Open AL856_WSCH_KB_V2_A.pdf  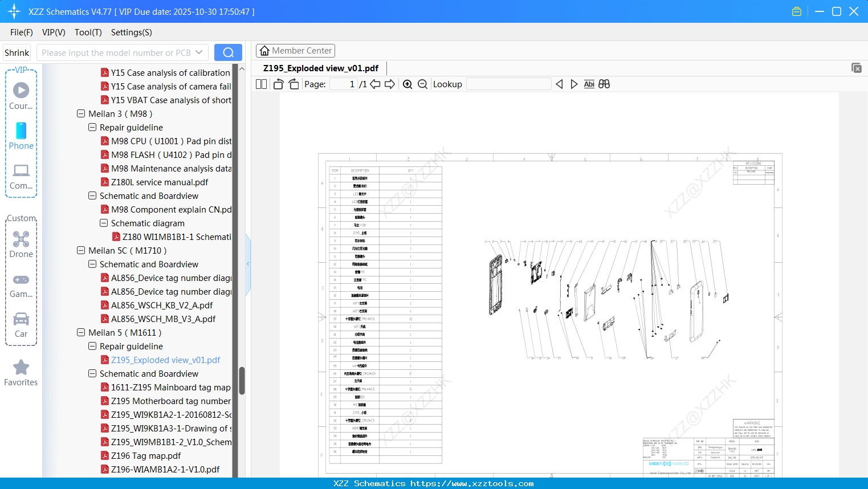[162, 305]
